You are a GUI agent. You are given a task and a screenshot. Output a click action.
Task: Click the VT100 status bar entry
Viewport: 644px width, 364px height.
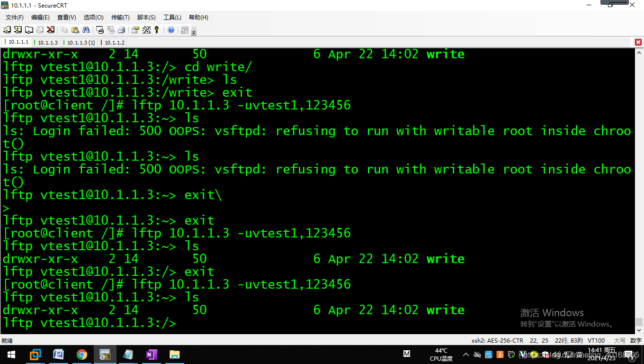596,341
